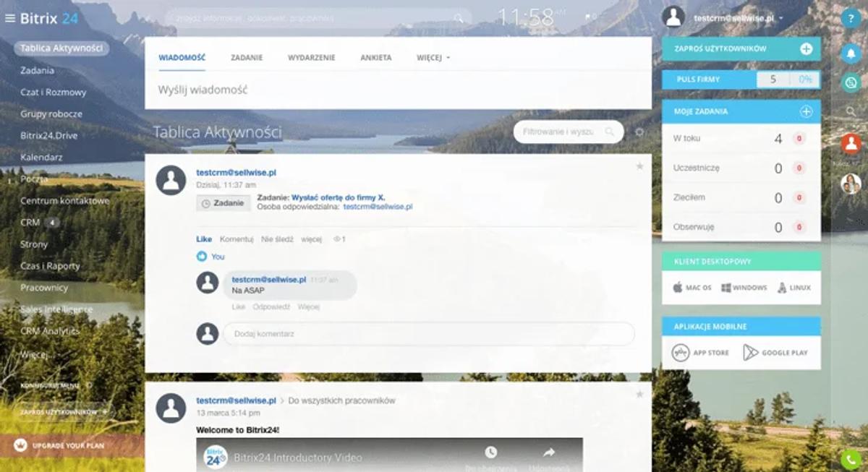Open Centrum kontaktowe menu item

[x=64, y=200]
